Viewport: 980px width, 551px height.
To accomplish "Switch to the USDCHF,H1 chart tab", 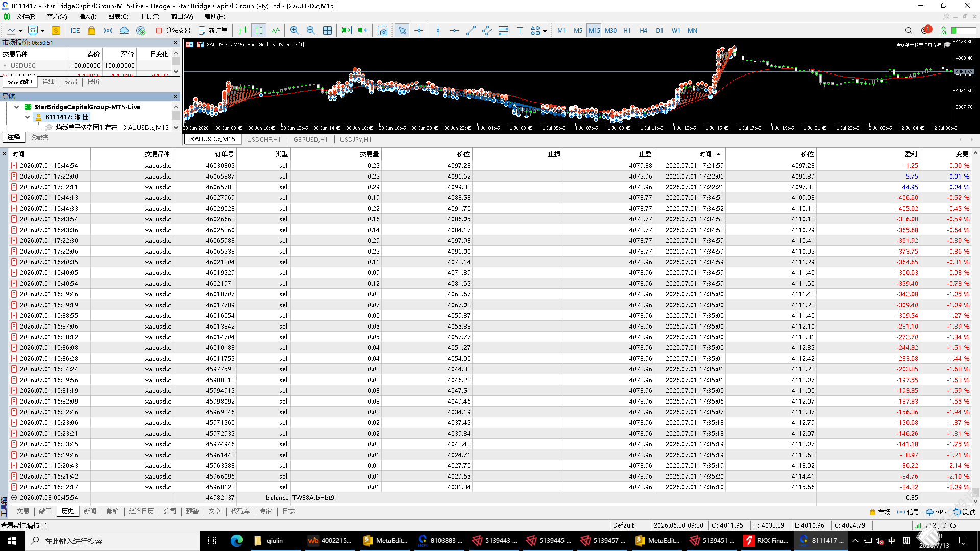I will click(x=264, y=139).
